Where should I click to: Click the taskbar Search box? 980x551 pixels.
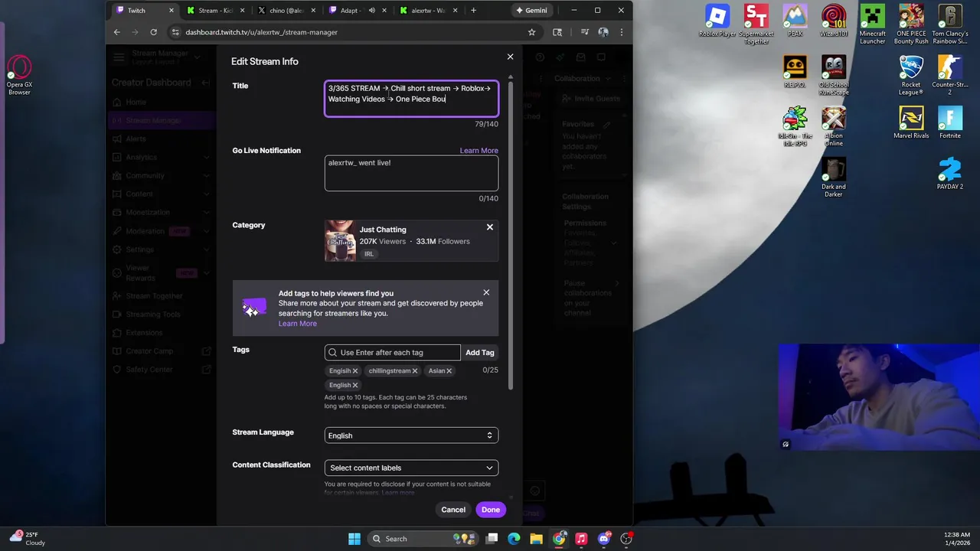tap(423, 539)
